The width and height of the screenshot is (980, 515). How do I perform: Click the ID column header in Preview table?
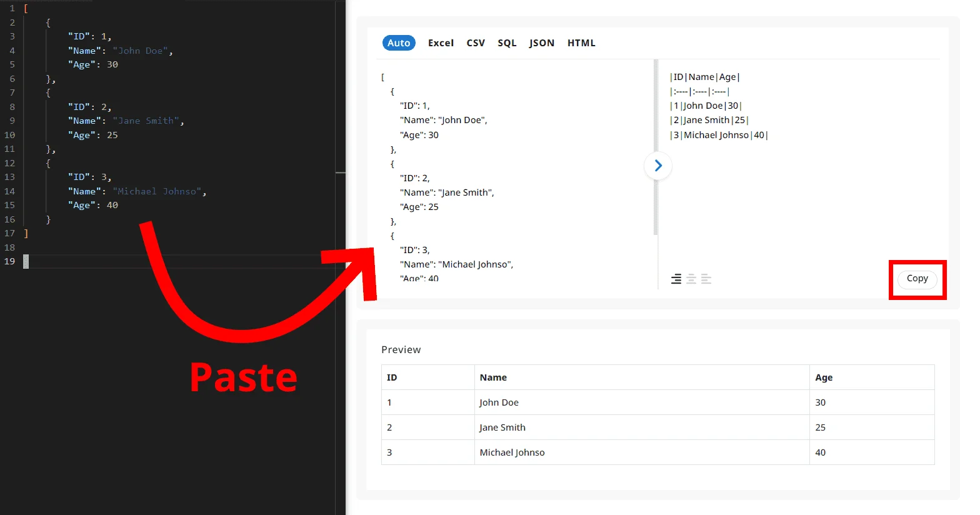point(427,377)
